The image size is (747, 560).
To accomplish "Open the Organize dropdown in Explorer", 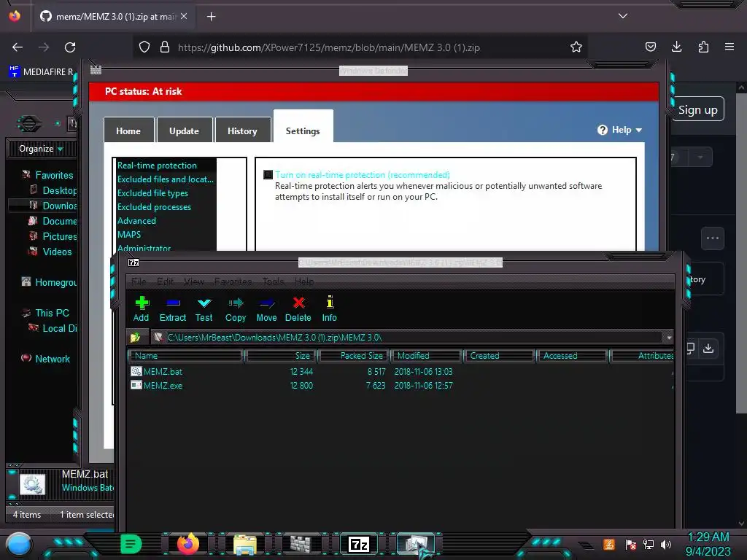I will [x=41, y=149].
